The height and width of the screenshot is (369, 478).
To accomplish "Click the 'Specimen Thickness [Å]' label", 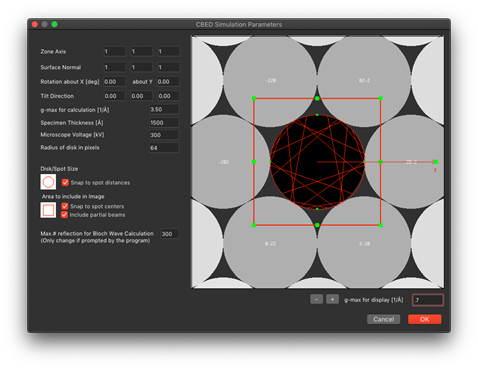I will [72, 123].
